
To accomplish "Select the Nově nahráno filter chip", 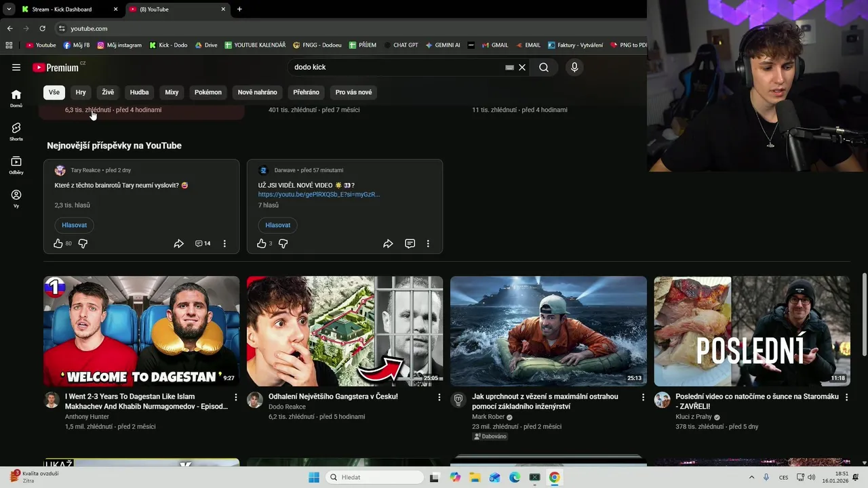I will [x=257, y=92].
